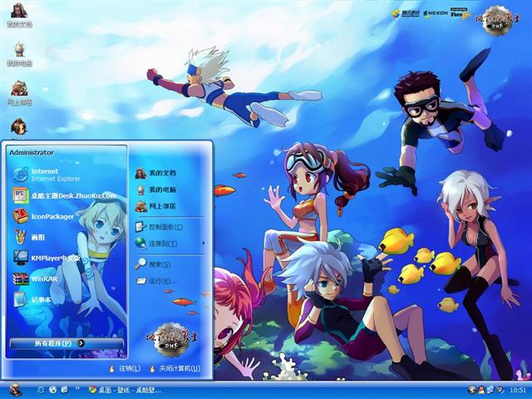Image resolution: width=532 pixels, height=399 pixels.
Task: Click network connection tray icon
Action: click(490, 390)
